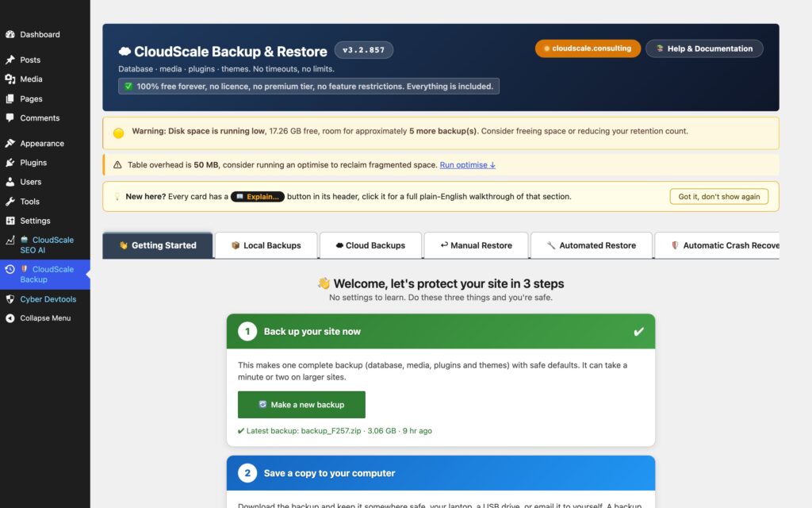Click the Media icon in sidebar
This screenshot has width=812, height=508.
coord(10,79)
